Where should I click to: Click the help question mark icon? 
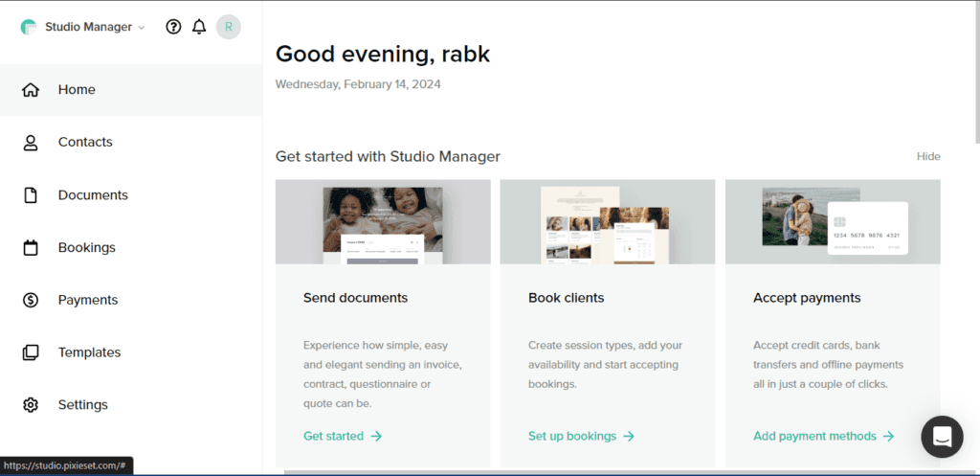173,27
